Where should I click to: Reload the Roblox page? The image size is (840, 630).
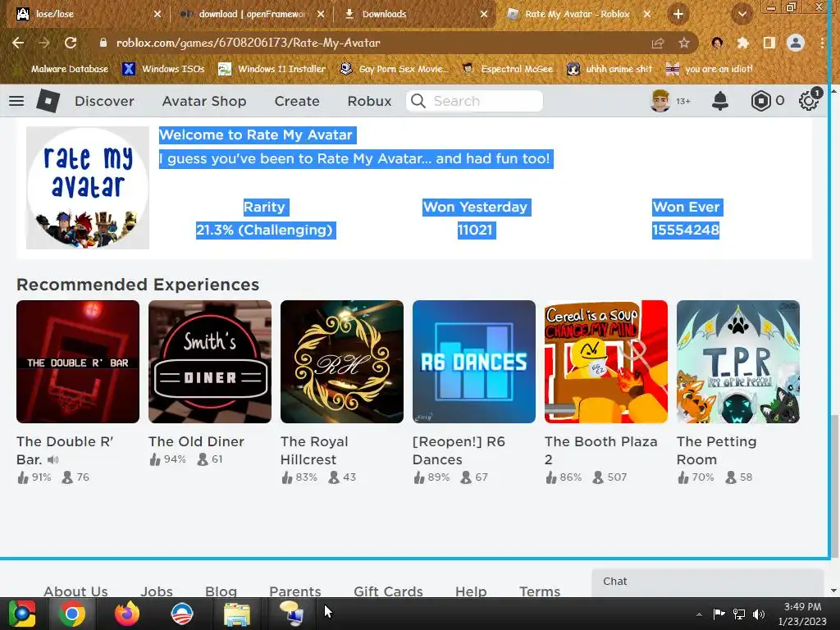click(x=71, y=43)
